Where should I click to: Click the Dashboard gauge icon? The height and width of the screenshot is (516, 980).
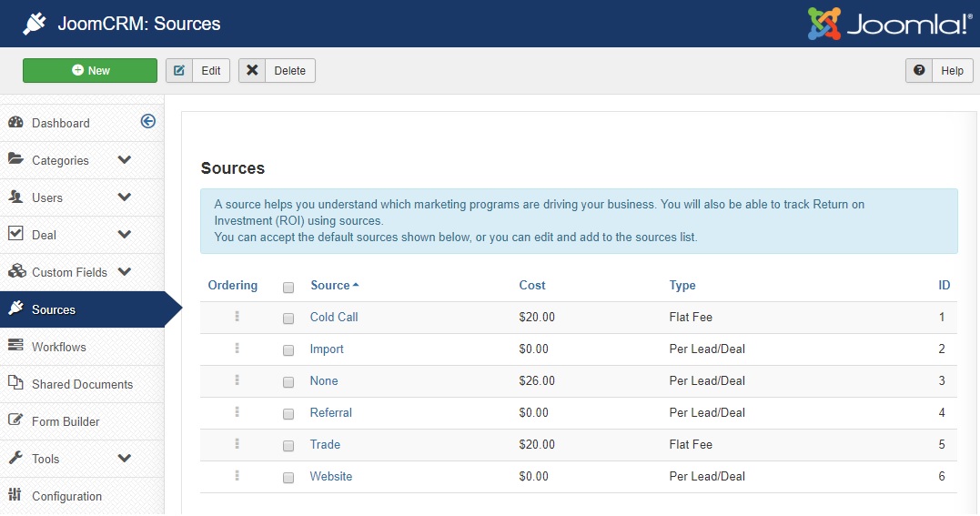pos(15,122)
